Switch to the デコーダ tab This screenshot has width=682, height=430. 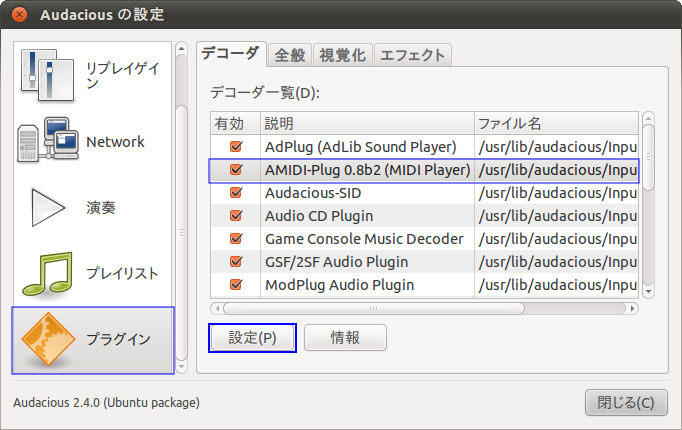(x=231, y=54)
